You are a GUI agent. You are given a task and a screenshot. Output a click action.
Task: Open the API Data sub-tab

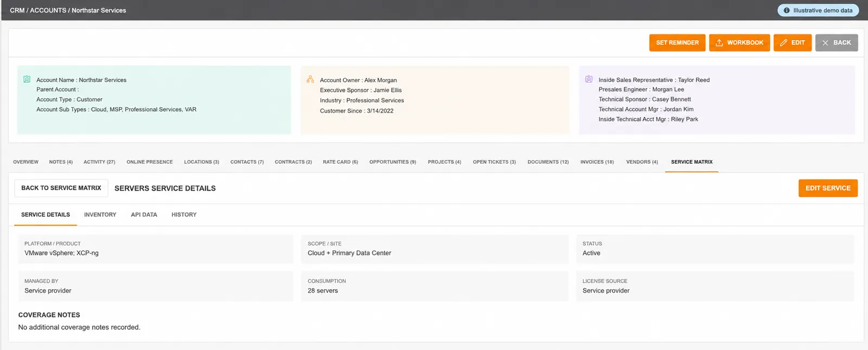[x=144, y=215]
